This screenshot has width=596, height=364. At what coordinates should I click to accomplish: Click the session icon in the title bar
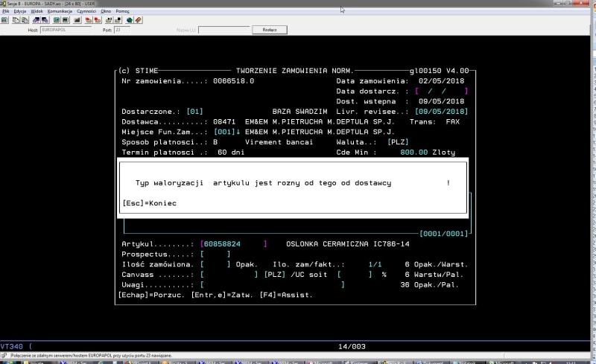pyautogui.click(x=3, y=4)
